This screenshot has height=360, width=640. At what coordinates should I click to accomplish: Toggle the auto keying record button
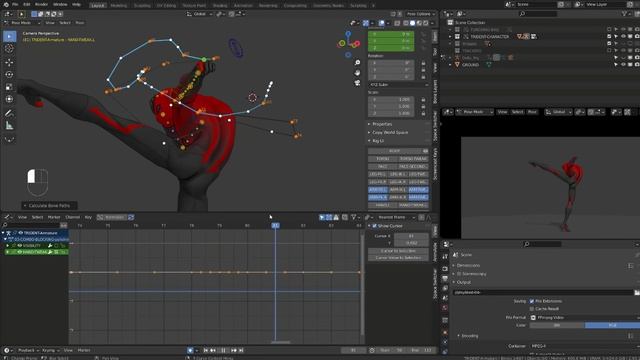190,350
